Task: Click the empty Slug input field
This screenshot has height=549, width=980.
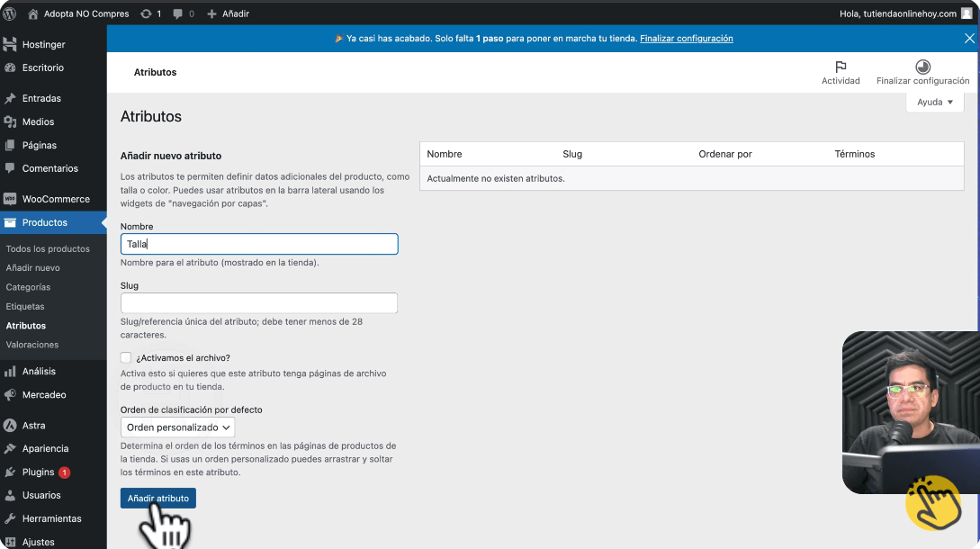Action: click(x=259, y=303)
